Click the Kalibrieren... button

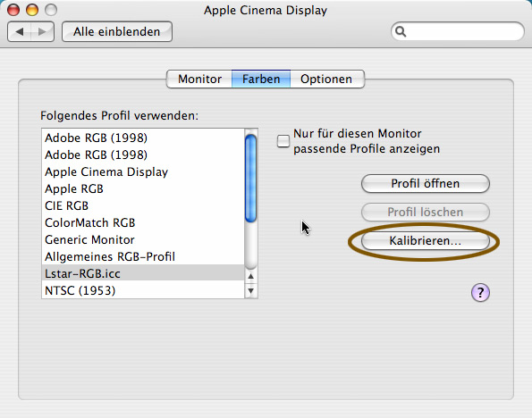[x=426, y=240]
